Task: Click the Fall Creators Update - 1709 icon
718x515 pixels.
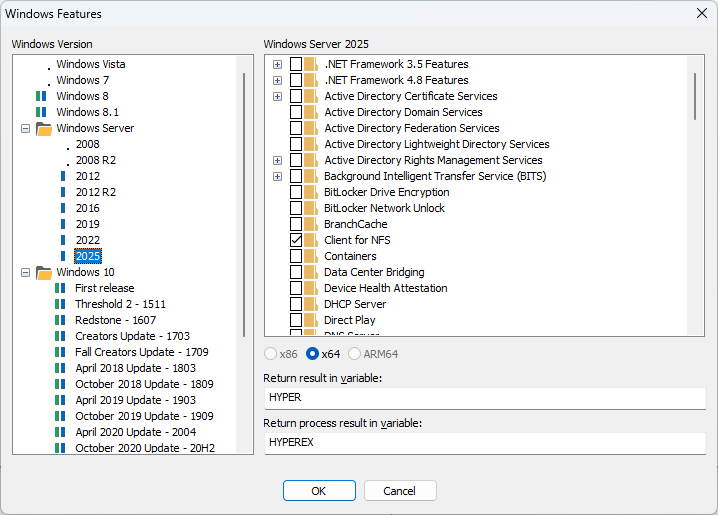Action: (60, 352)
